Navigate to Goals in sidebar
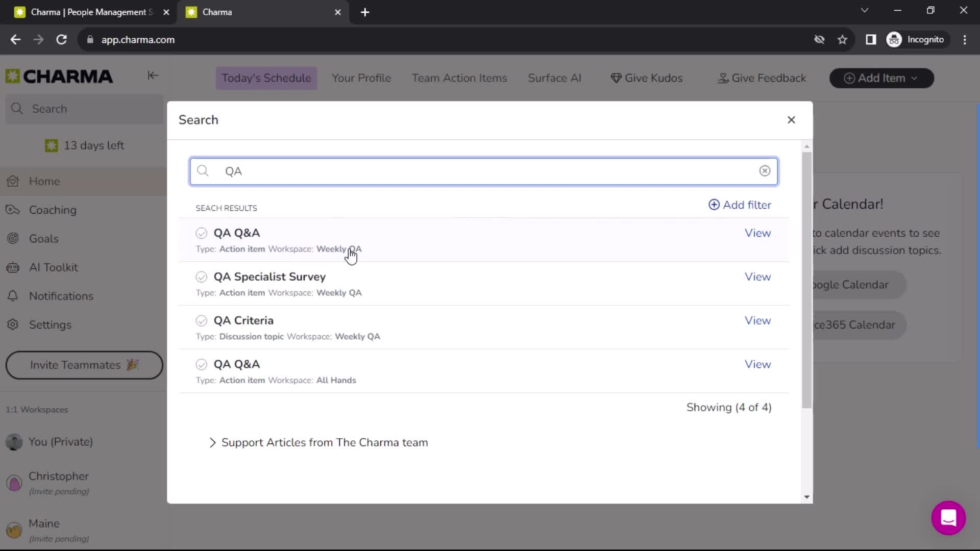 44,239
